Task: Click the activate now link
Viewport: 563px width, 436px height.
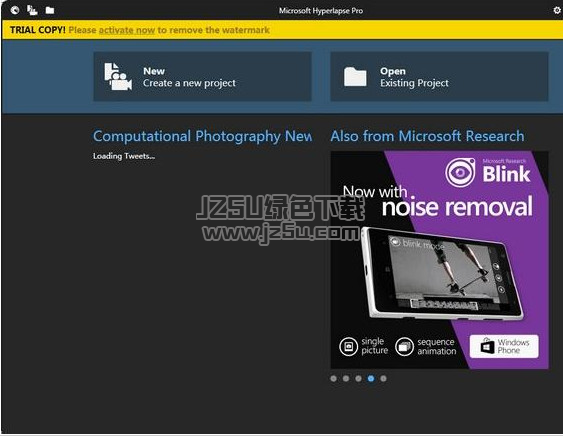Action: click(127, 30)
